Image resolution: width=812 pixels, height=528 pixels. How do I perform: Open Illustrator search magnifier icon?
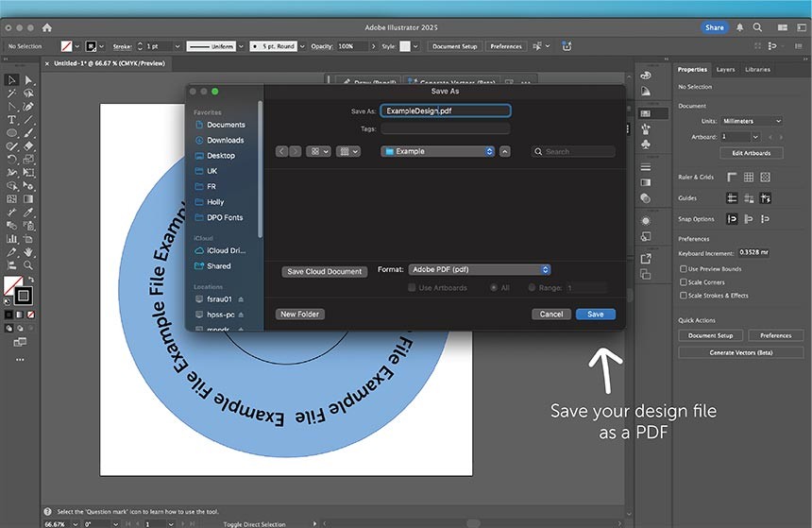click(757, 27)
